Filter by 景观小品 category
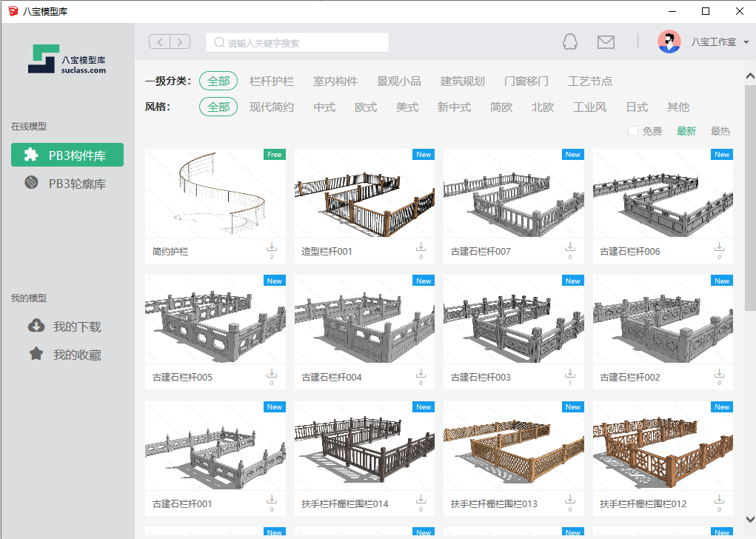 [x=398, y=81]
